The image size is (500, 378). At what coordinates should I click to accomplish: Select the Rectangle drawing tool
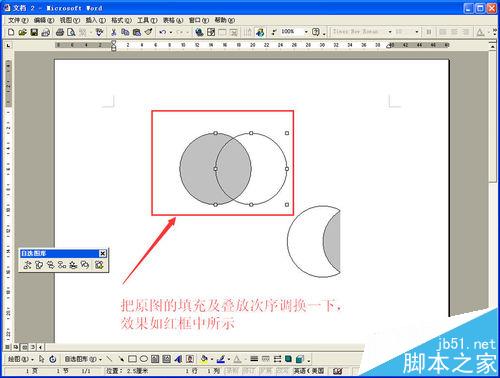(x=132, y=359)
